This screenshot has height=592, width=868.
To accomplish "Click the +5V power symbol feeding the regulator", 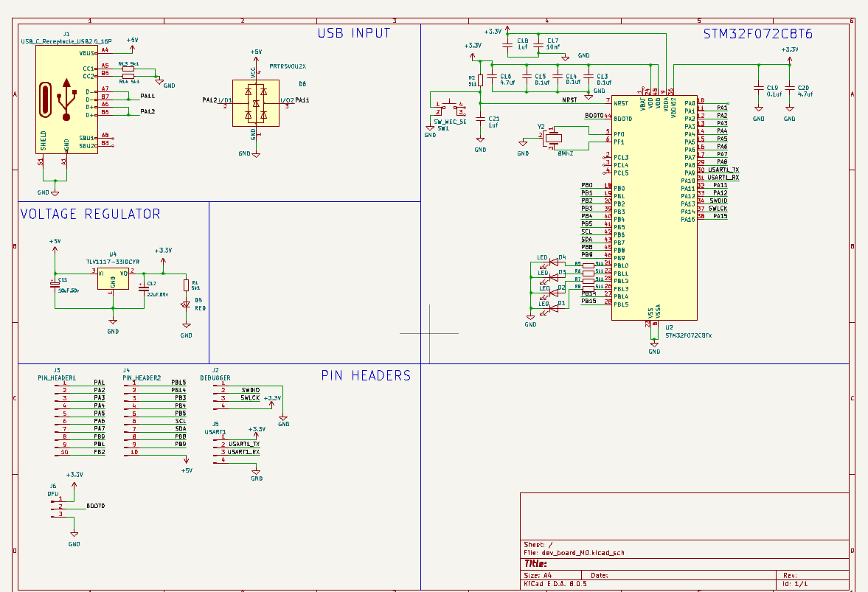I will (x=55, y=247).
